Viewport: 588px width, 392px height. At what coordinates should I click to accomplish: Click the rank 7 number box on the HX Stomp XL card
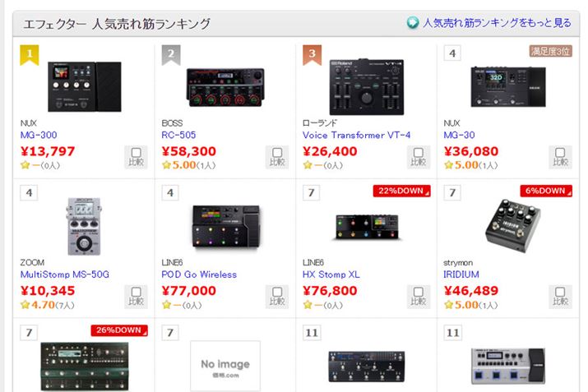point(311,193)
